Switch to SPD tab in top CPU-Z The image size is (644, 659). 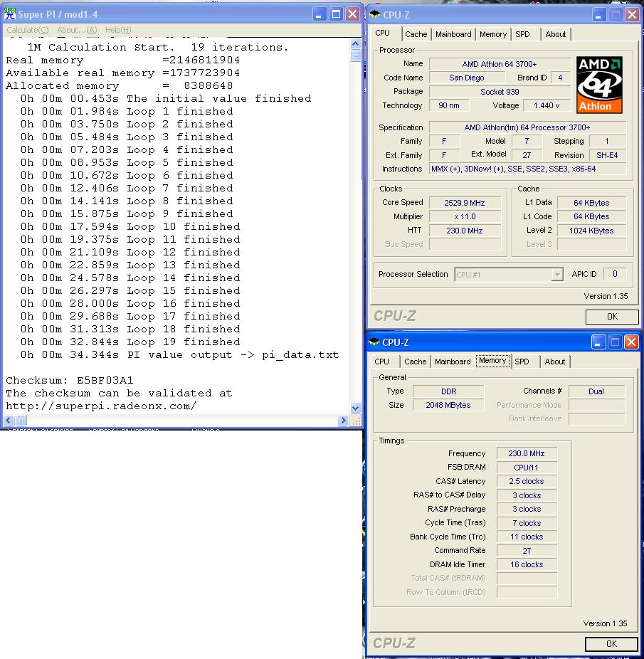click(x=522, y=34)
